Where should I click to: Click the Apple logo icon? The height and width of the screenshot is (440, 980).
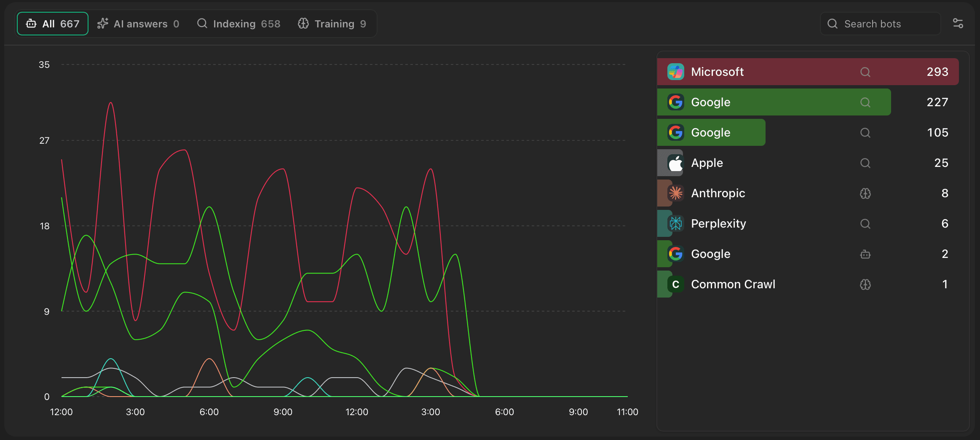(x=676, y=163)
